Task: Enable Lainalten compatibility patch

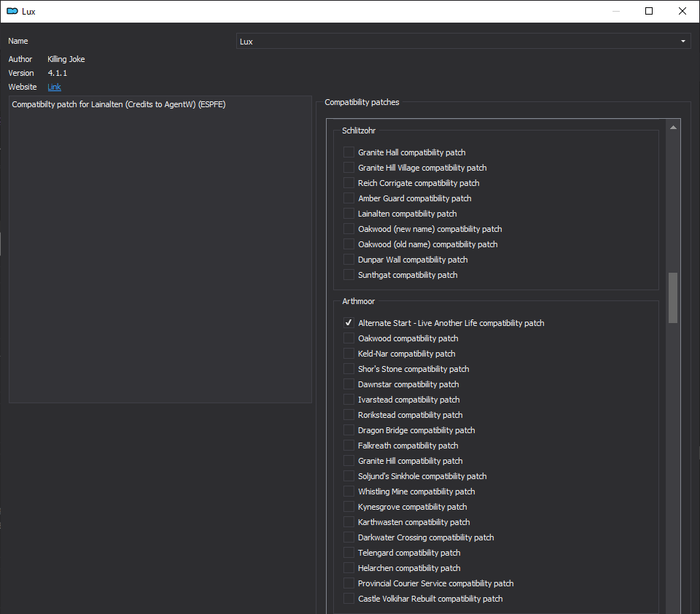Action: coord(349,214)
